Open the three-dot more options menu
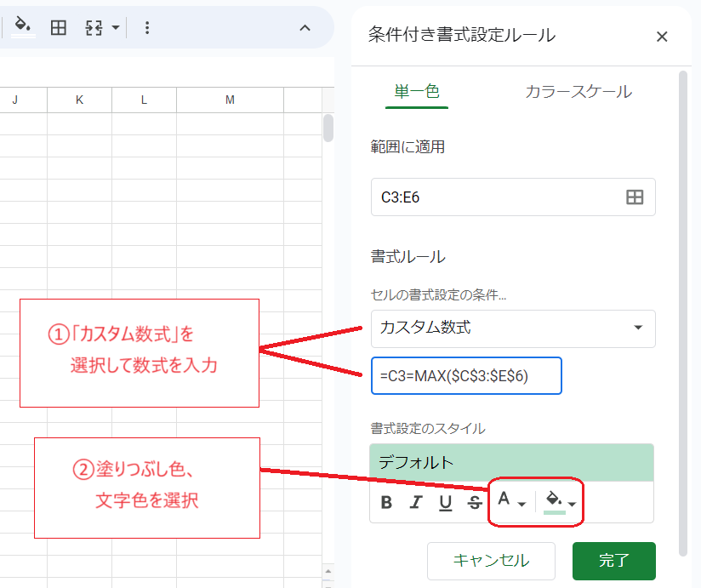701x588 pixels. [x=147, y=28]
